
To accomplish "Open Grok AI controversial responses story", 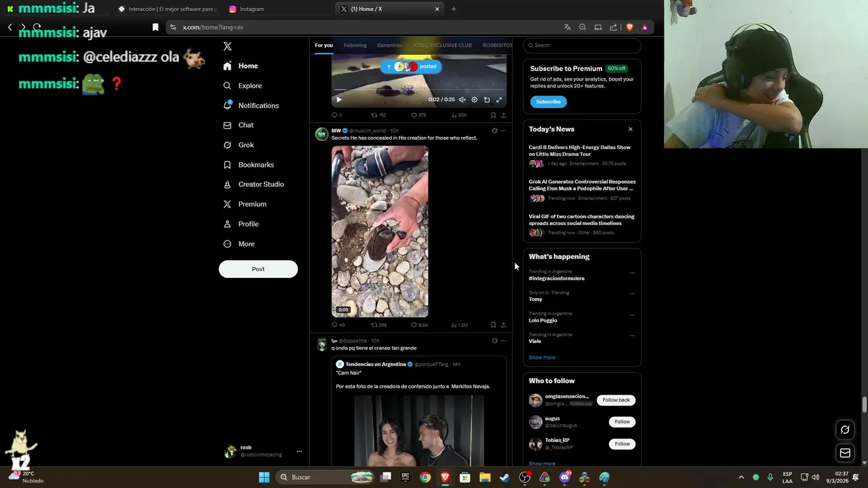I will (x=581, y=190).
